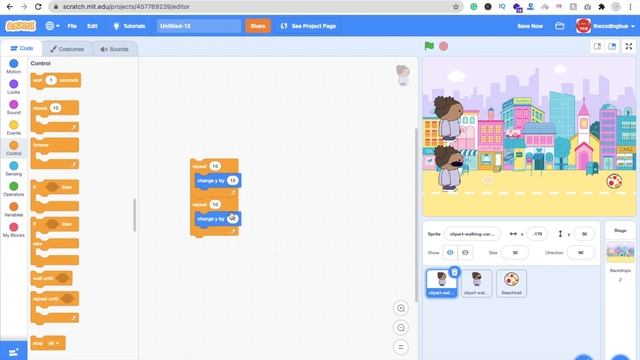This screenshot has height=360, width=640.
Task: Bookmark this page with star icon
Action: [456, 7]
